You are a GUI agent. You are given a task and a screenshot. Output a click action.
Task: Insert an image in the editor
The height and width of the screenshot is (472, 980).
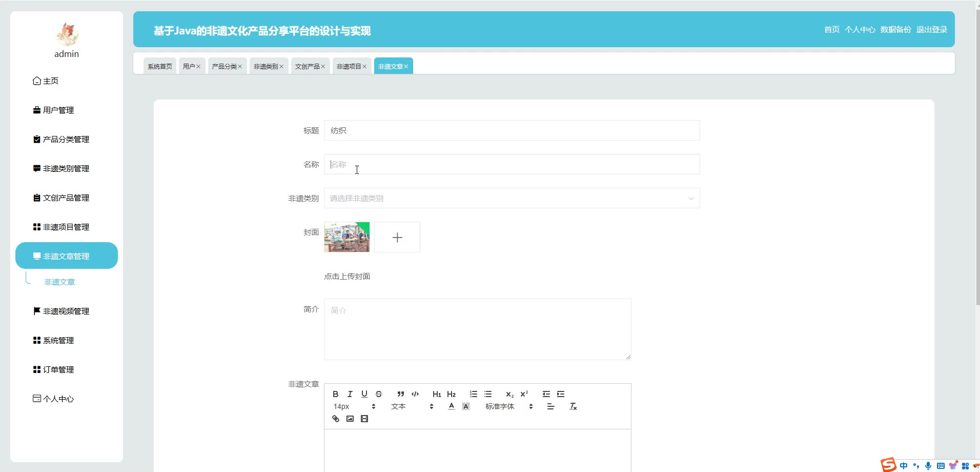click(x=350, y=419)
